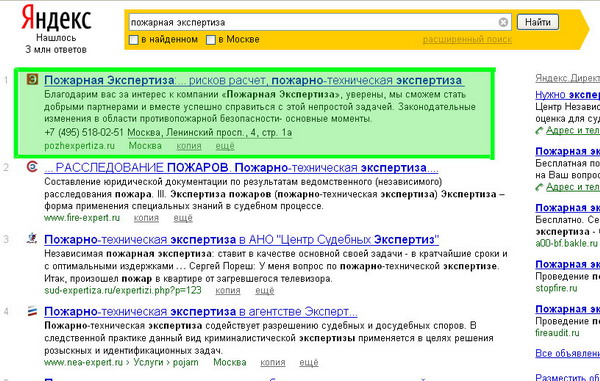Clear the search field with the X icon
The height and width of the screenshot is (381, 600).
coord(504,22)
